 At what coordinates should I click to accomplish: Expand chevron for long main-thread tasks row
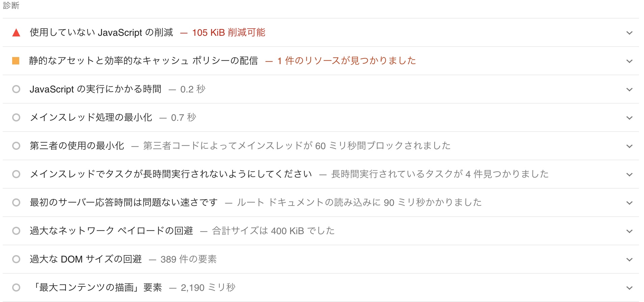tap(629, 174)
